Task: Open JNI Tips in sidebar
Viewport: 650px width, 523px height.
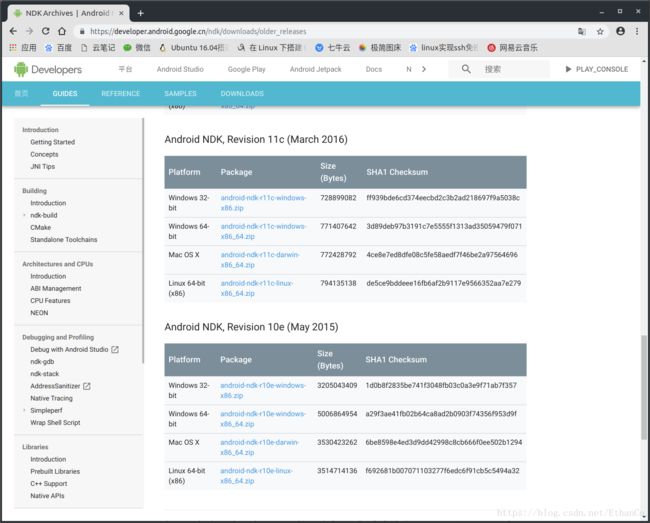Action: pos(43,167)
